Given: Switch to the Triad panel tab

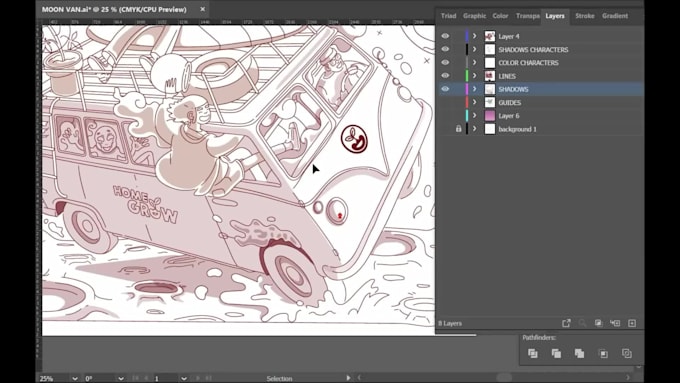Looking at the screenshot, I should point(448,16).
